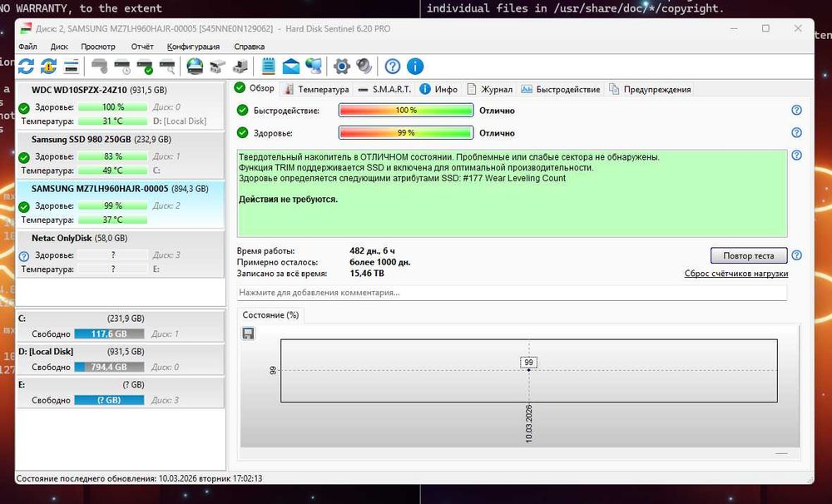Switch to the Предупреждения tab

(650, 89)
